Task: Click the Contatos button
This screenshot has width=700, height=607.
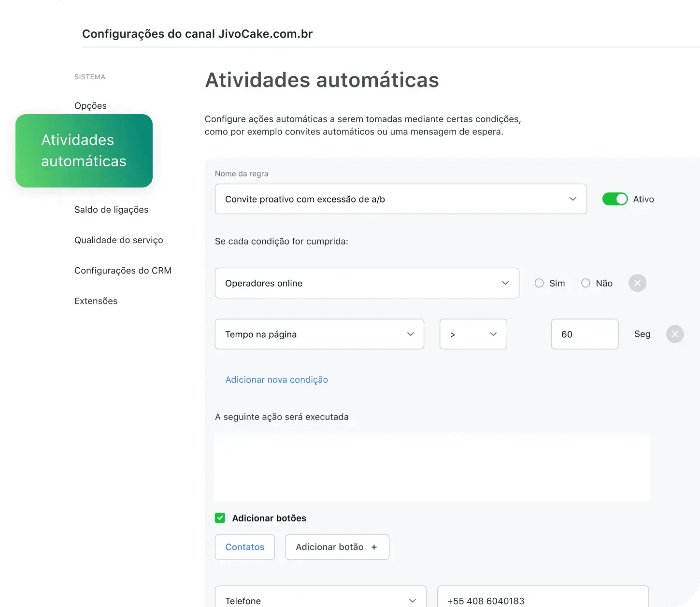Action: coord(245,547)
